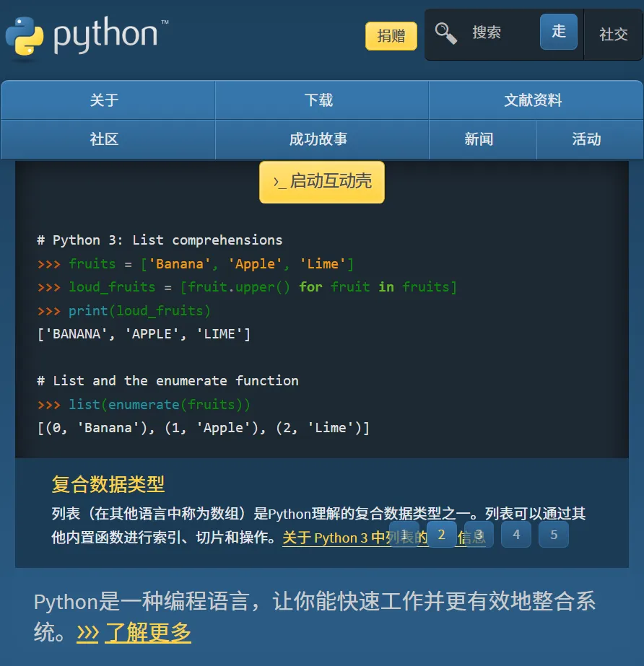Open the 社区 navigation item
Viewport: 644px width, 666px height.
coord(108,139)
